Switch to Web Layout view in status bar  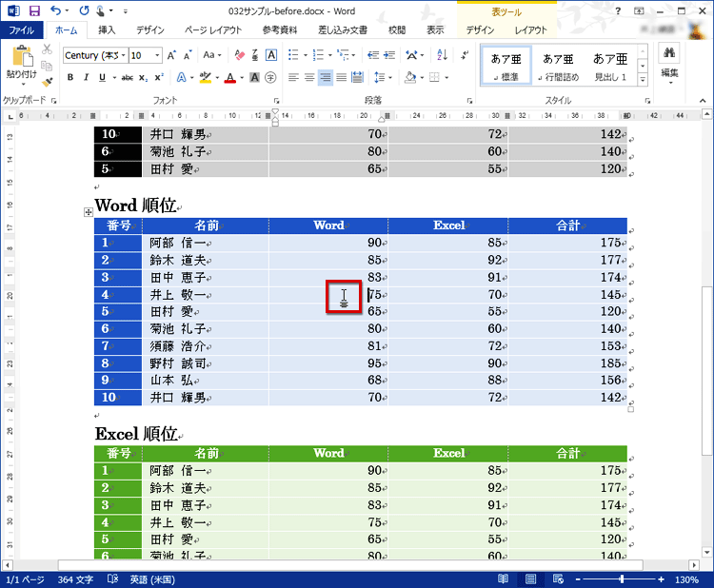click(x=558, y=578)
